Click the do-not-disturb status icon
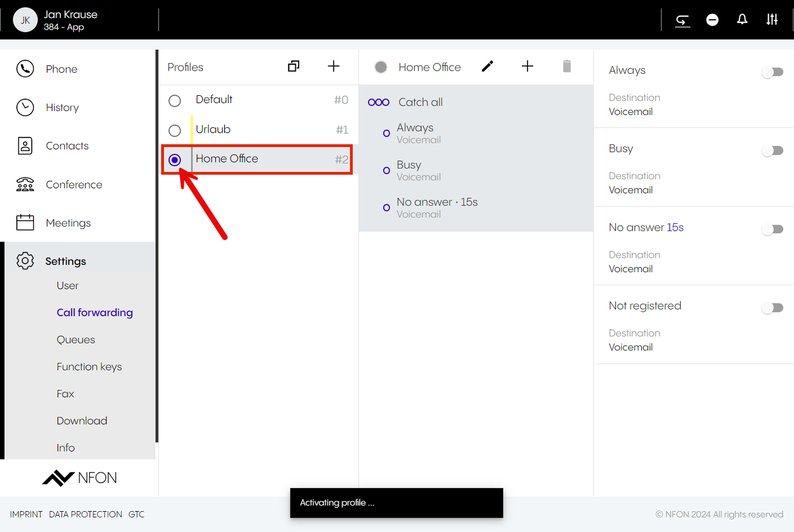This screenshot has width=794, height=532. pos(712,19)
